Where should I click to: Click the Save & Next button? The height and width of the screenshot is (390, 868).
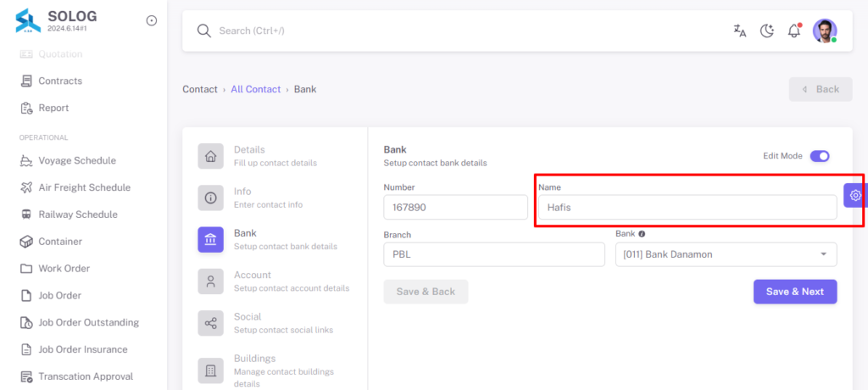(795, 292)
